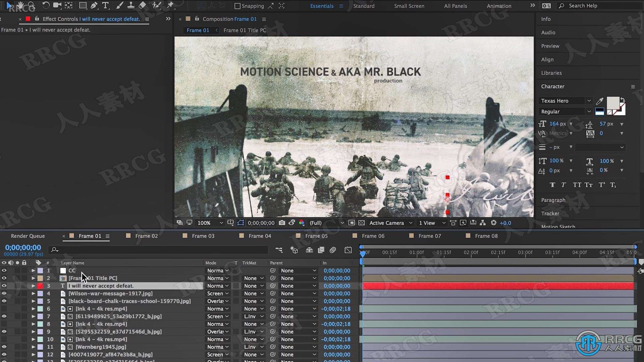644x362 pixels.
Task: Click Frame 01 Title PC breadcrumb
Action: point(245,30)
